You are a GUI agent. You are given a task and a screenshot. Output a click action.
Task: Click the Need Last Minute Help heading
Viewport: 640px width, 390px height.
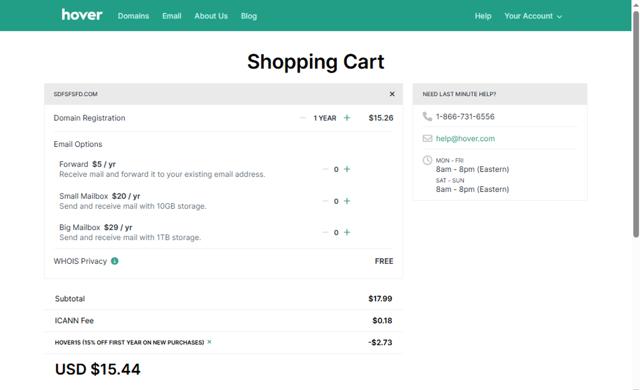pyautogui.click(x=459, y=94)
